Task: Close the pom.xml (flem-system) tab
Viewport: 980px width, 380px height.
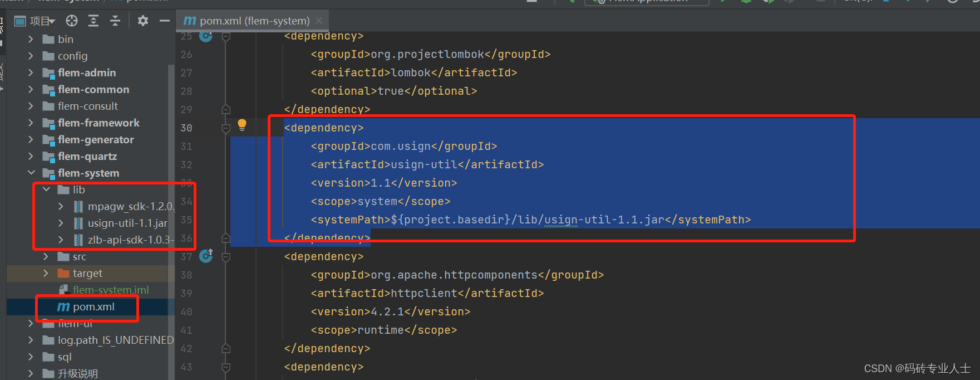Action: (x=319, y=21)
